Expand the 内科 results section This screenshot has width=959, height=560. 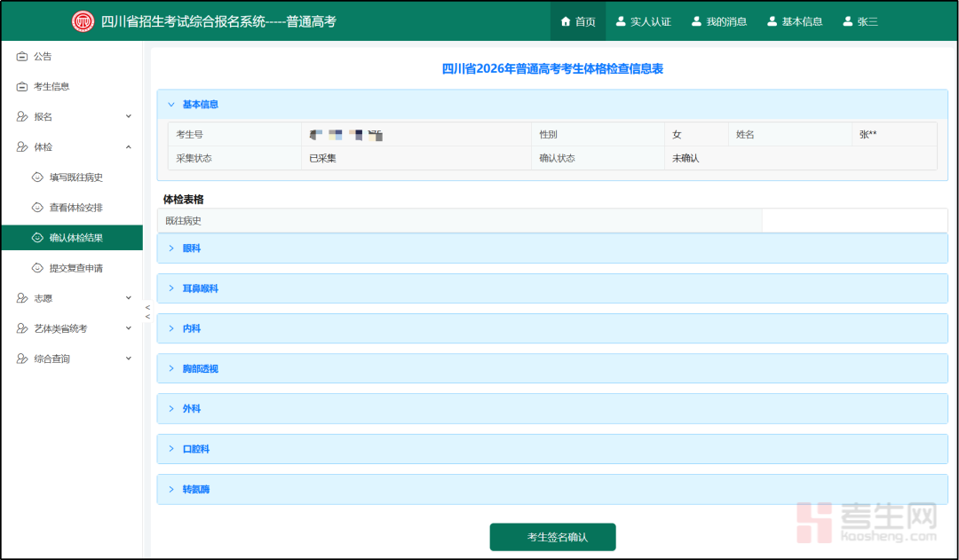click(x=189, y=327)
